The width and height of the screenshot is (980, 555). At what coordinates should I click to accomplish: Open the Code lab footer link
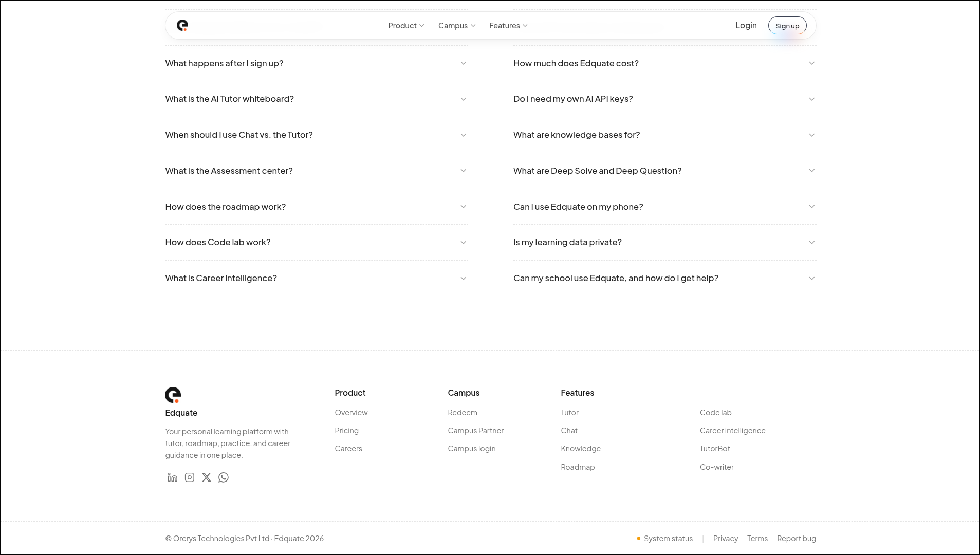715,413
